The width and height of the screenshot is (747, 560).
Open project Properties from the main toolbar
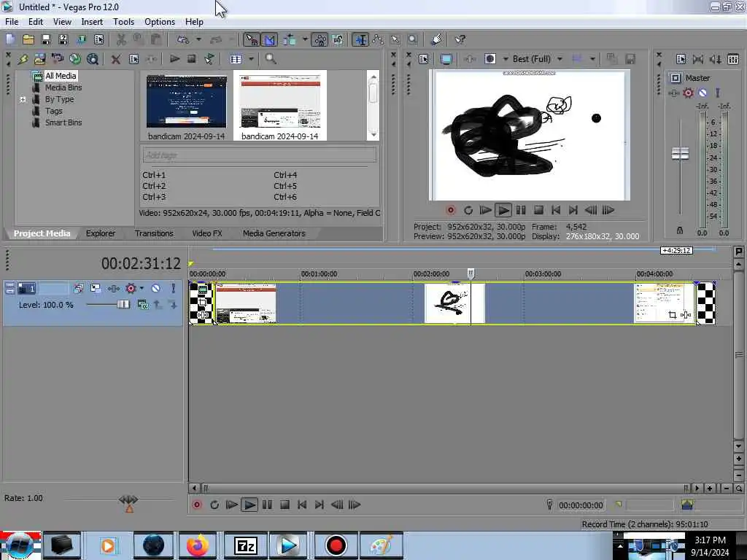98,39
